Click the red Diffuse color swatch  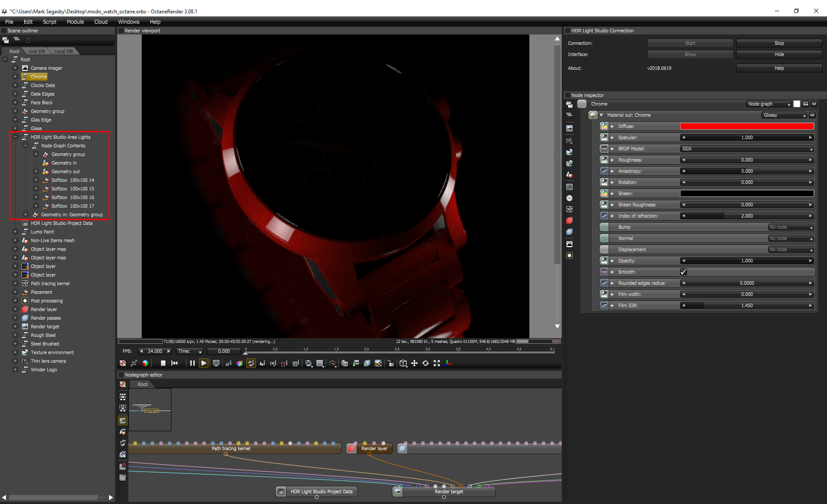[747, 126]
